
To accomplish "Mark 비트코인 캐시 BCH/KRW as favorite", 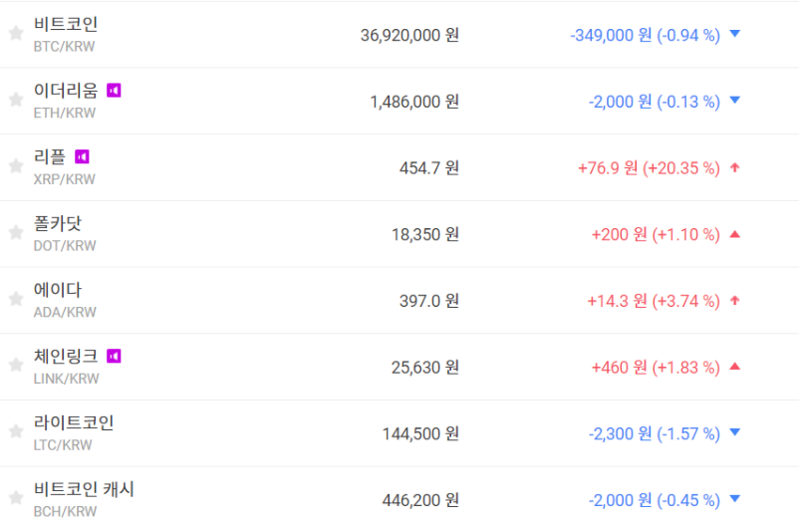I will point(15,498).
